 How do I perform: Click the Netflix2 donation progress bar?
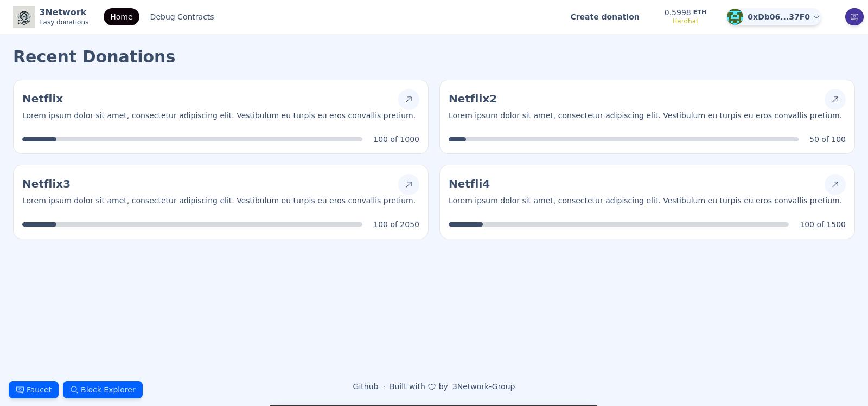pos(623,139)
